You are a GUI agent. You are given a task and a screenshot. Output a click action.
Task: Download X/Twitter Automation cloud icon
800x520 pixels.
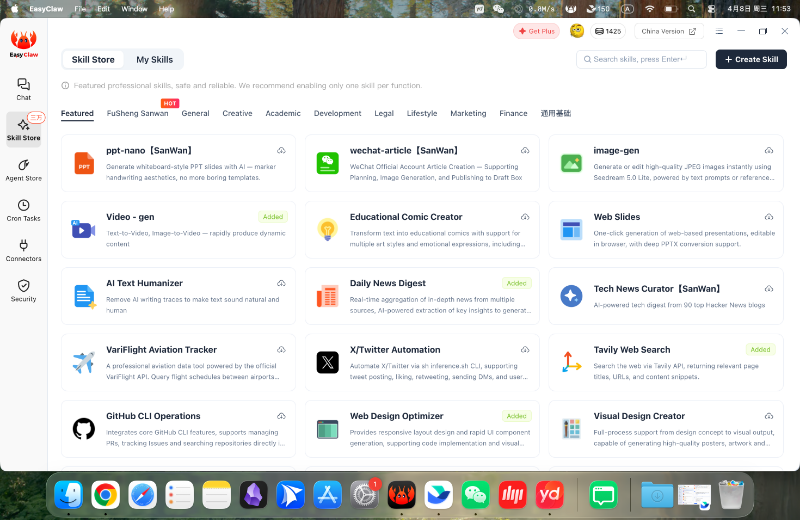[525, 350]
